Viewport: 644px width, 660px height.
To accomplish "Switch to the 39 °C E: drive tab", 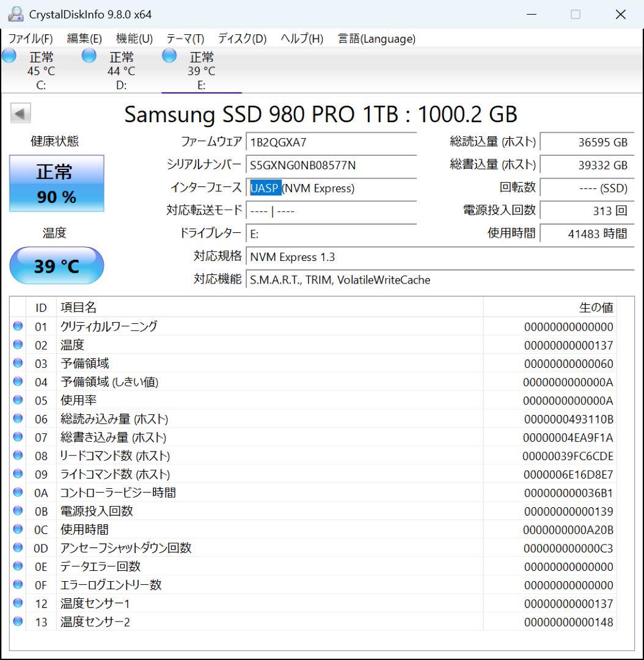I will point(202,70).
